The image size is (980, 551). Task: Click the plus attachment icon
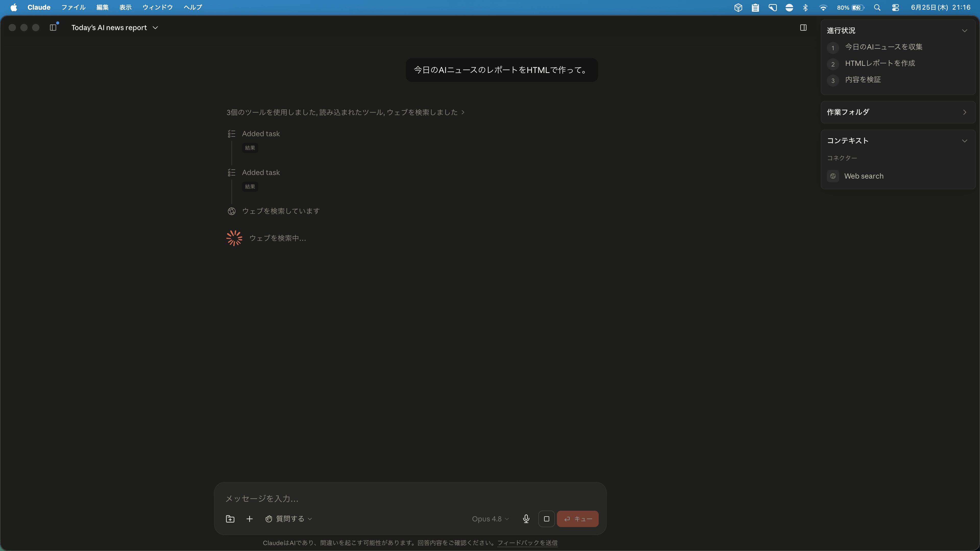pyautogui.click(x=250, y=519)
